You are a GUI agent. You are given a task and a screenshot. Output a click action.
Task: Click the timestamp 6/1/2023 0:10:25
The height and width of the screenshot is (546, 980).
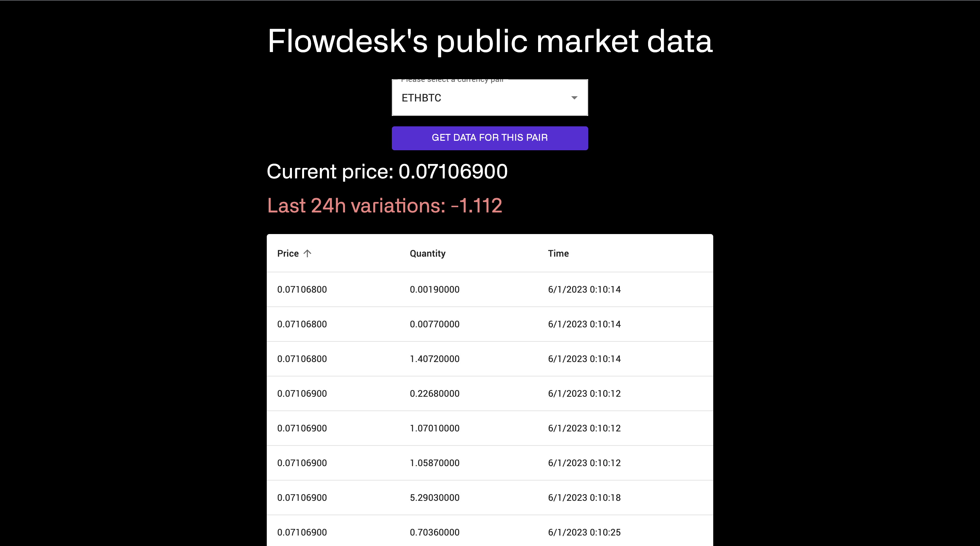click(584, 532)
